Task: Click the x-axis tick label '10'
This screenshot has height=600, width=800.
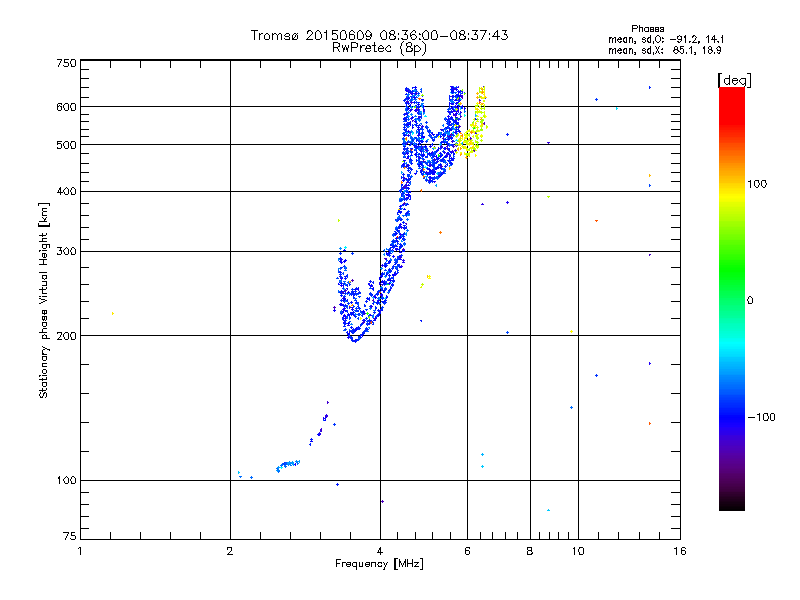Action: point(578,551)
